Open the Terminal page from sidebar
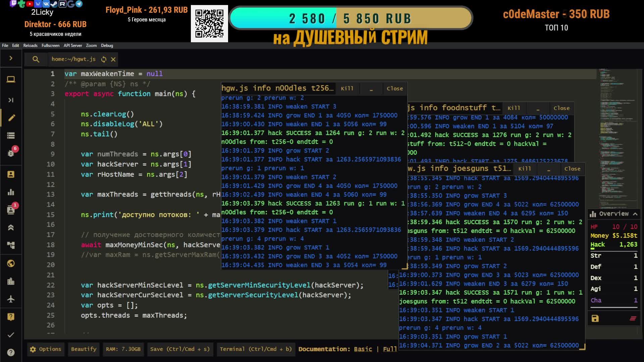Screen dimensions: 644x362 coord(11,100)
